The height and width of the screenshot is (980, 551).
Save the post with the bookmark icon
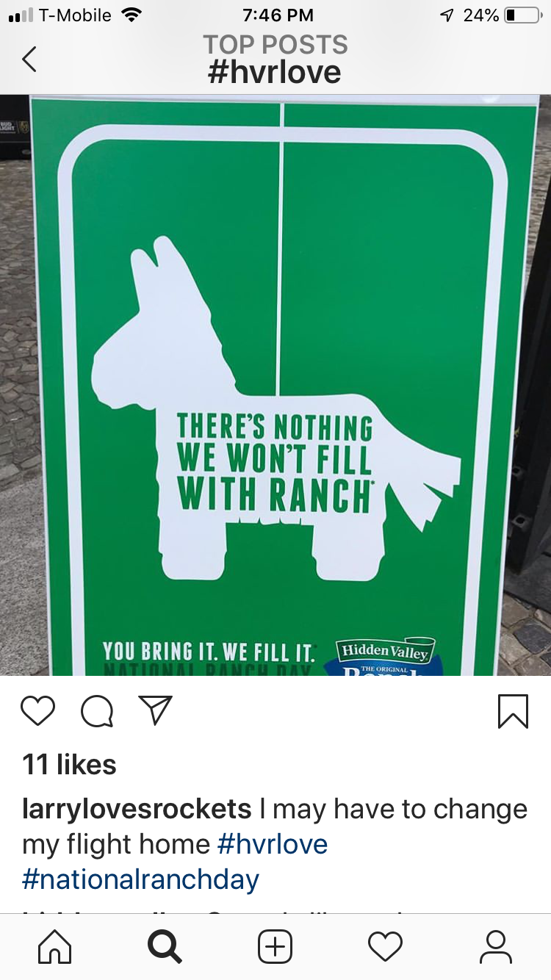(513, 711)
